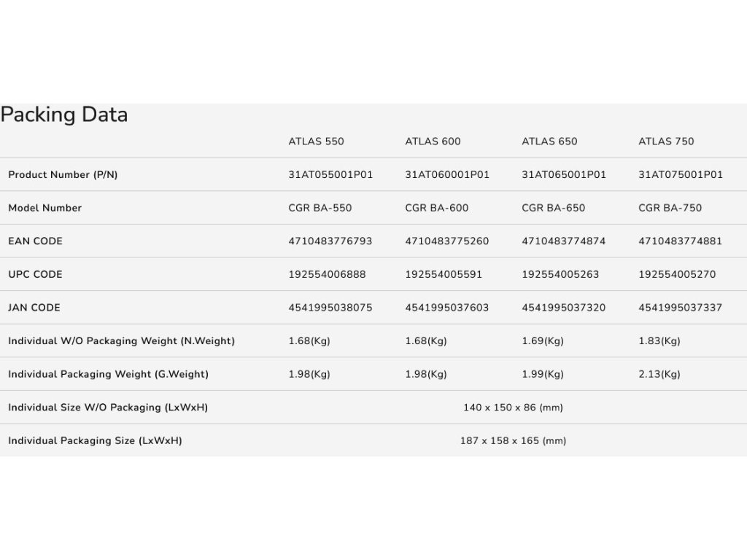
Task: Click the ATLAS 750 column header
Action: point(666,141)
